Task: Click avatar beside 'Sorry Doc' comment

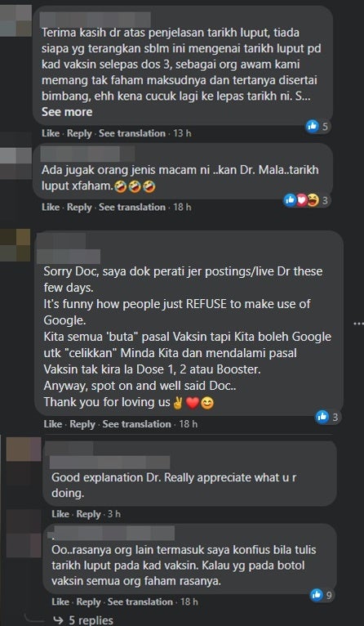Action: (x=16, y=245)
